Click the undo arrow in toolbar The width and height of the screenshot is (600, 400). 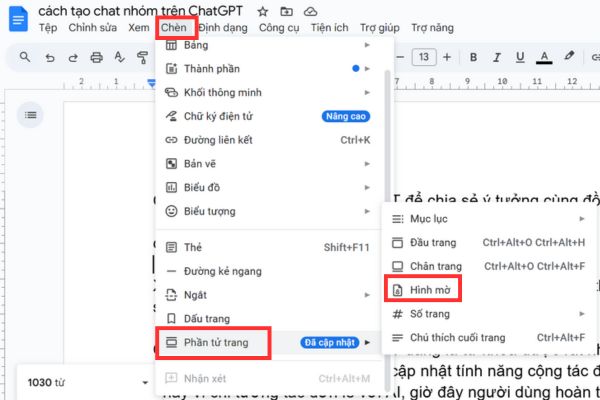coord(46,57)
